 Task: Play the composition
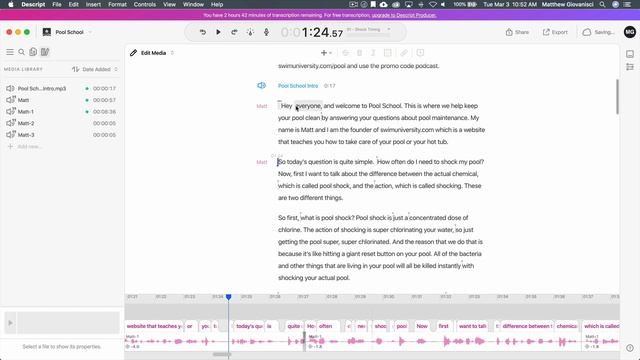(218, 32)
